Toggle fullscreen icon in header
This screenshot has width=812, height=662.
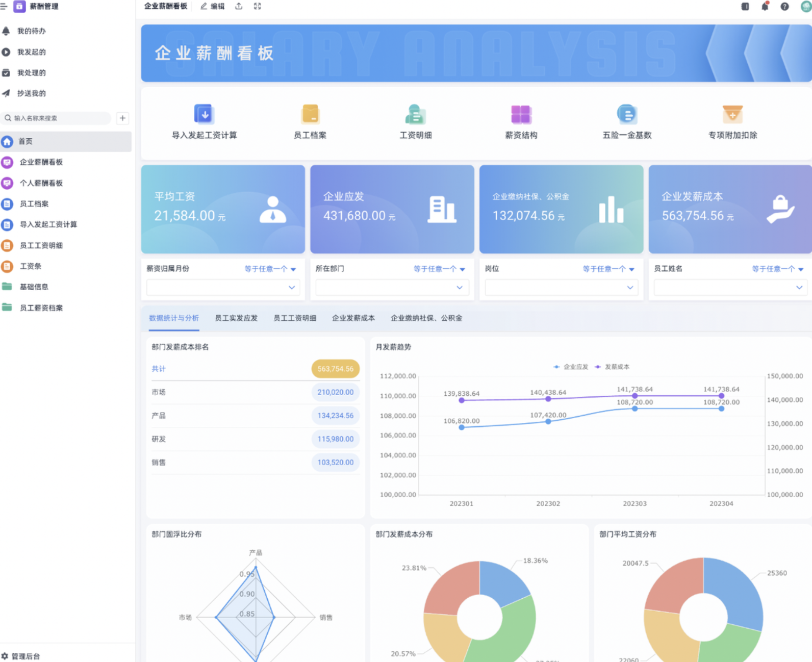(258, 7)
